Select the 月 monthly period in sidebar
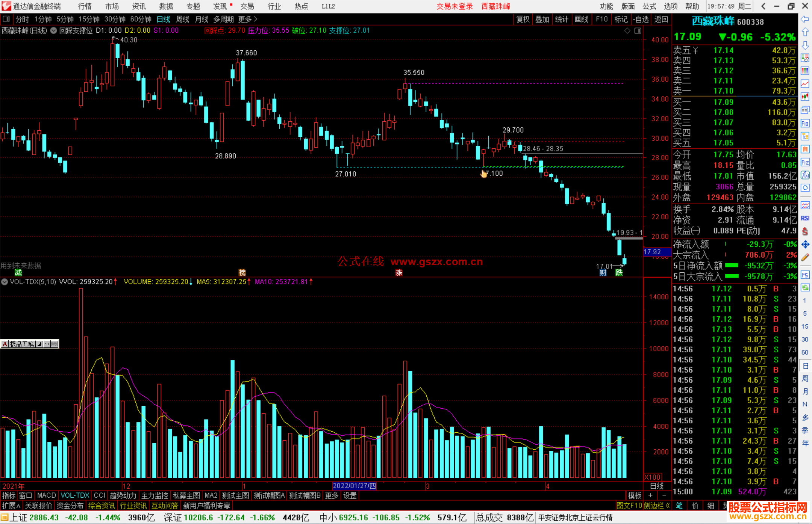The height and width of the screenshot is (524, 812). point(805,391)
